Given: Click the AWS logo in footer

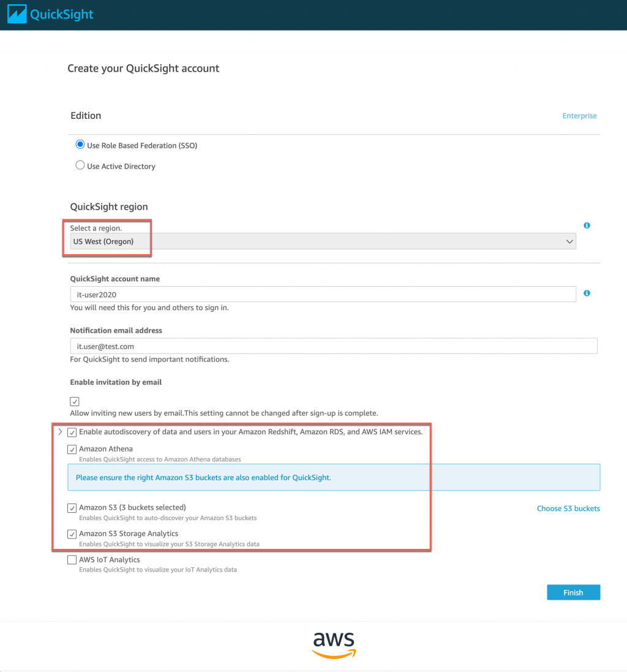Looking at the screenshot, I should tap(334, 645).
